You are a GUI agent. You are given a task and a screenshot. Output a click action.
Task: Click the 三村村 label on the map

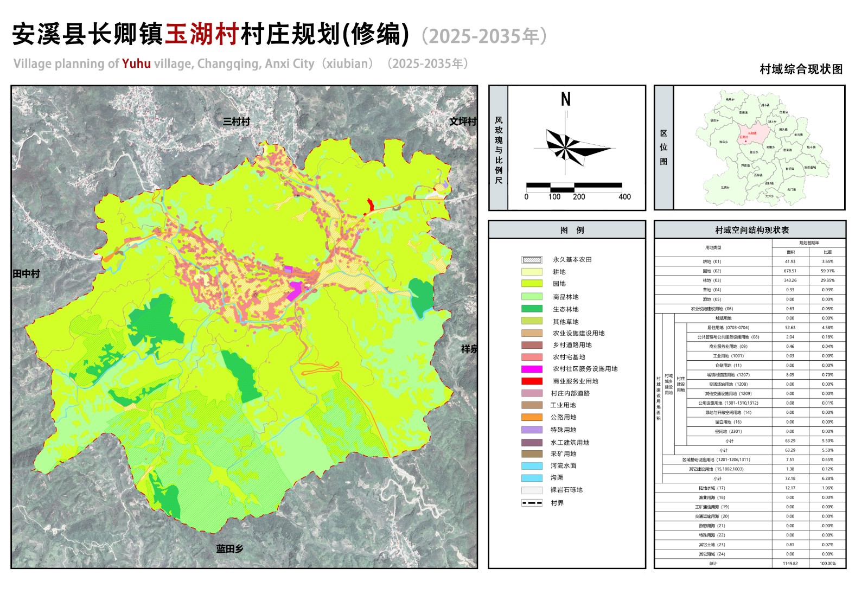coord(237,122)
